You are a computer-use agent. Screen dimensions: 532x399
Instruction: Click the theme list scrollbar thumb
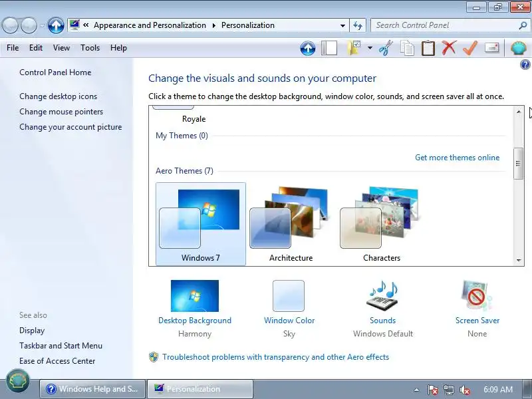(518, 164)
